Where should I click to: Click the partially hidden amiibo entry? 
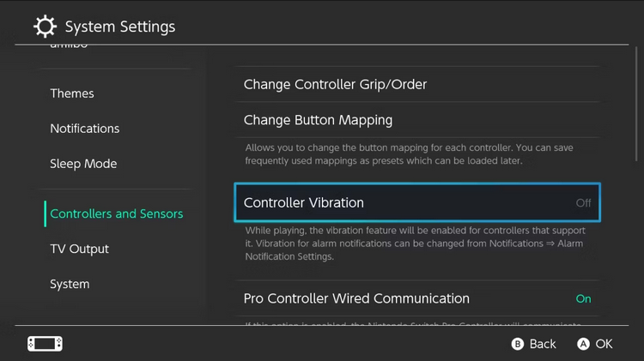tap(69, 46)
